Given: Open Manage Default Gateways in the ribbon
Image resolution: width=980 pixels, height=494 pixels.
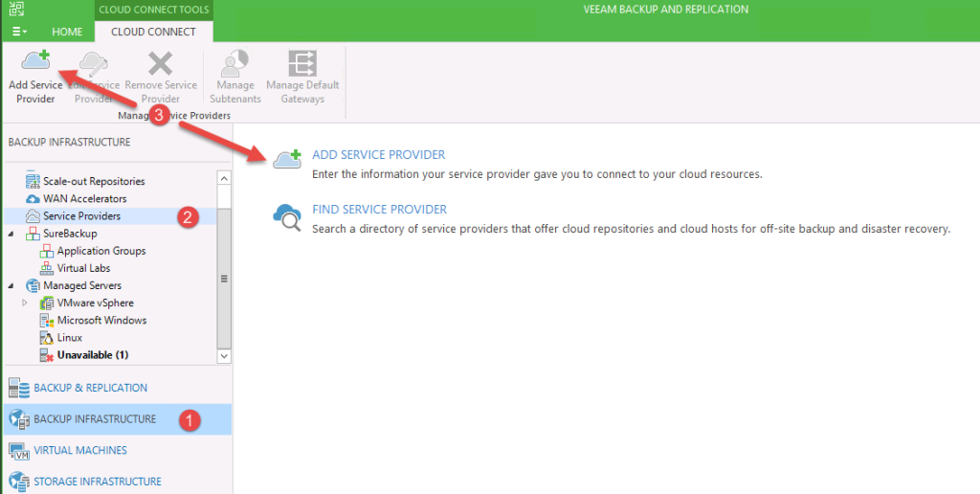Looking at the screenshot, I should 302,77.
